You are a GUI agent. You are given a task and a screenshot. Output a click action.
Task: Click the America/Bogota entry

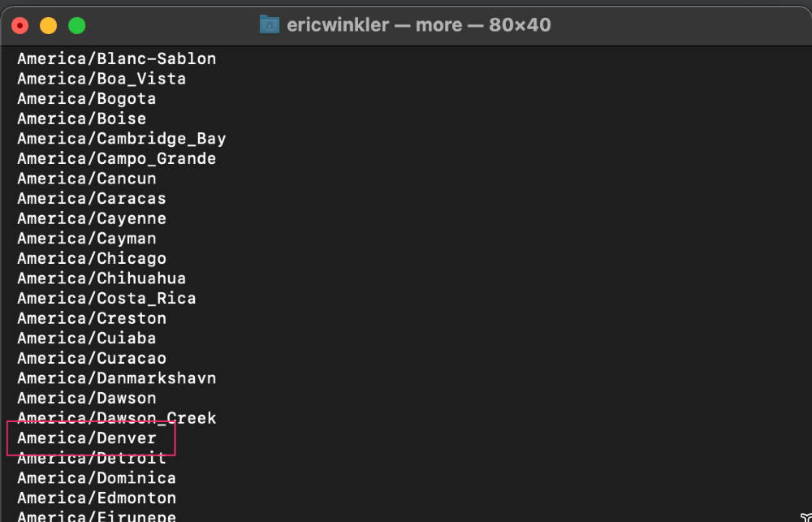(x=86, y=98)
